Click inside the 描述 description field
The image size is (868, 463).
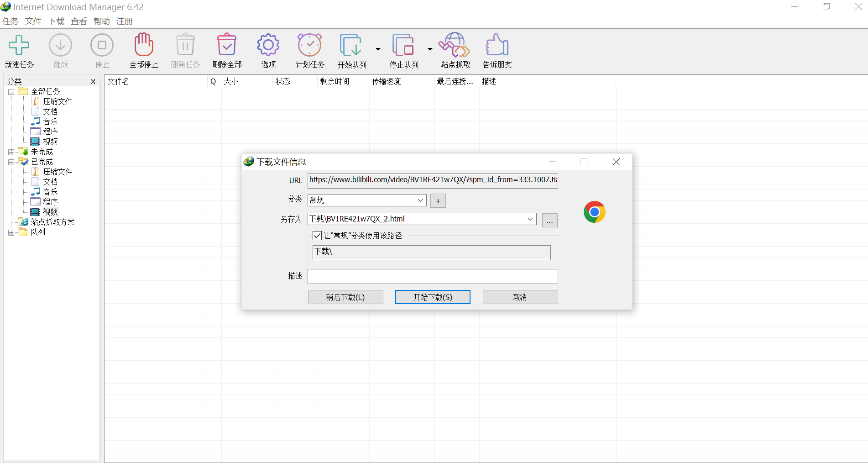432,276
